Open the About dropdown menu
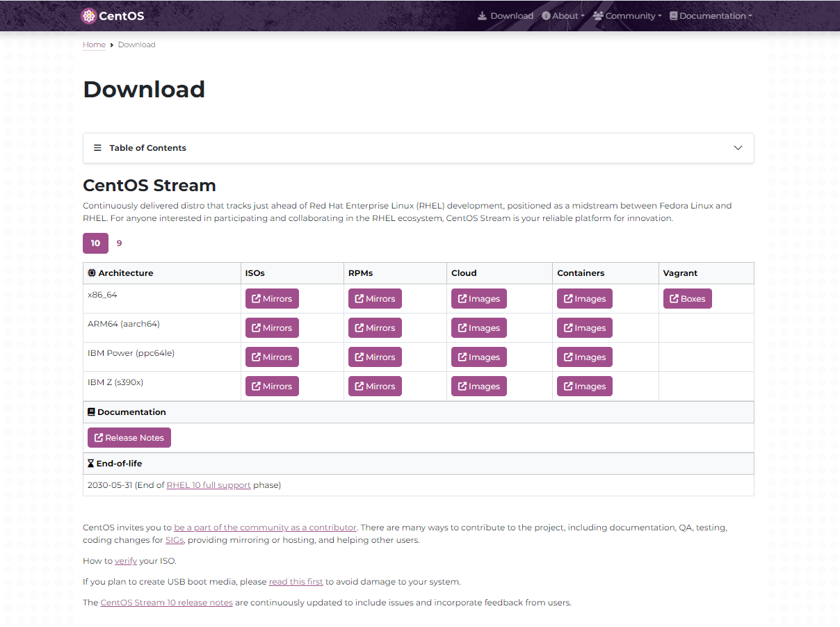840x627 pixels. (x=563, y=16)
